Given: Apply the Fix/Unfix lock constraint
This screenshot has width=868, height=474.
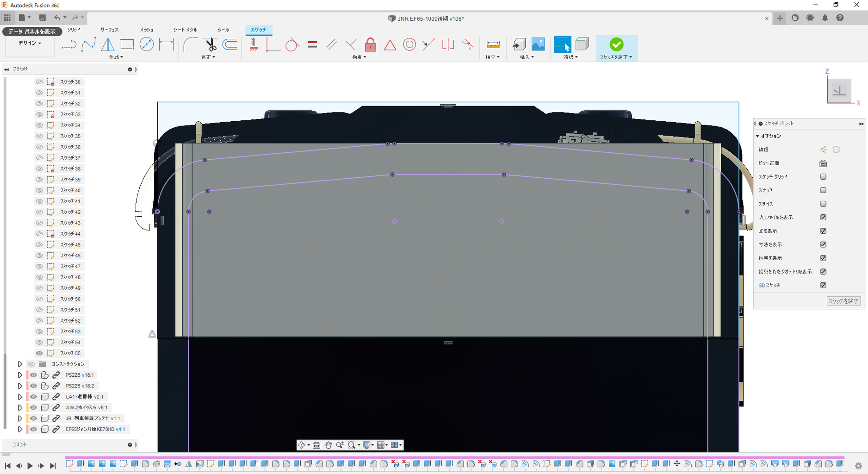Looking at the screenshot, I should point(371,44).
